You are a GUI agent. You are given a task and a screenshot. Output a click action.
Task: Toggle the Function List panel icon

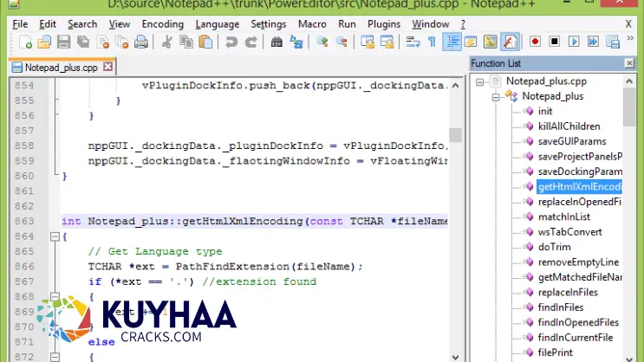click(x=510, y=42)
